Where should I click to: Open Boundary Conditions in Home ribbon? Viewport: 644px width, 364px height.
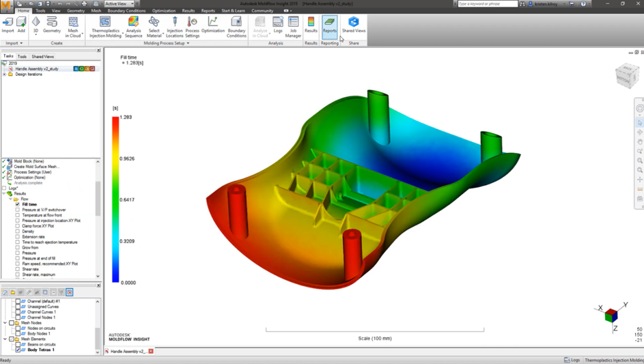point(236,27)
